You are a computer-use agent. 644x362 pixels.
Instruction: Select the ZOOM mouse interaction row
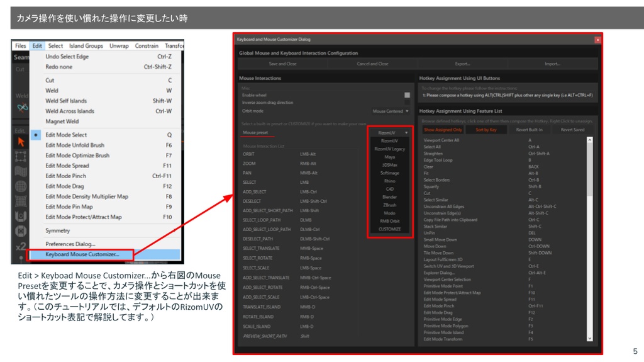[x=300, y=164]
